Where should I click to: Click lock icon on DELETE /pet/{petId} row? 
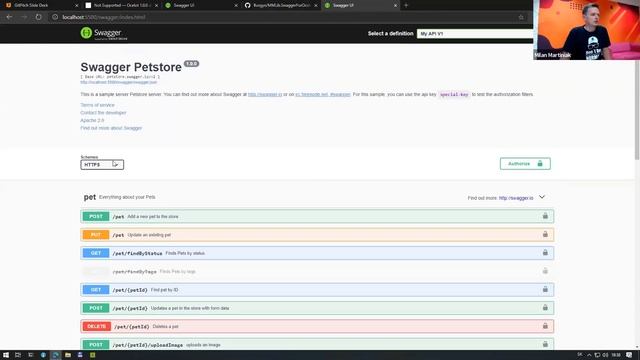(545, 326)
